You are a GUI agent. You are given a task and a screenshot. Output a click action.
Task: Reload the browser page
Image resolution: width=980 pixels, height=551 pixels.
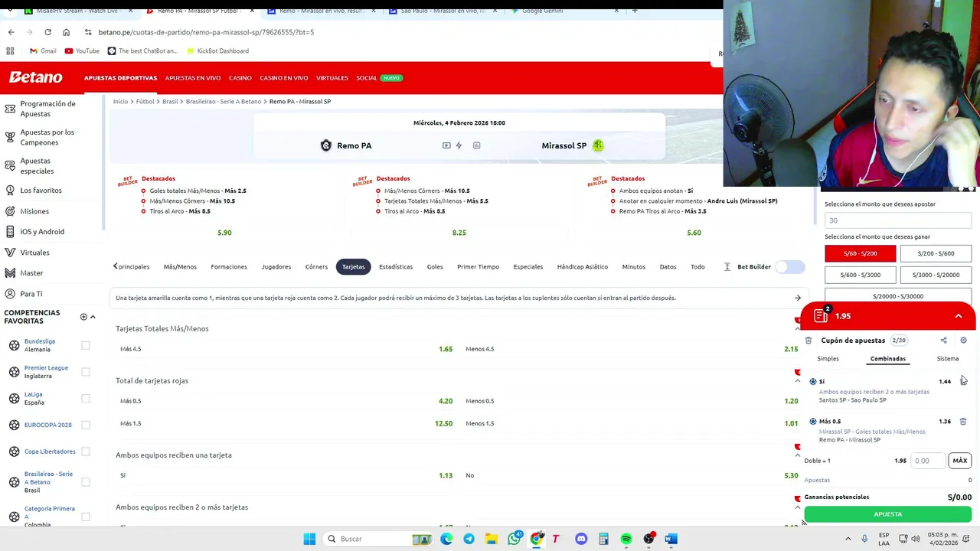click(47, 32)
